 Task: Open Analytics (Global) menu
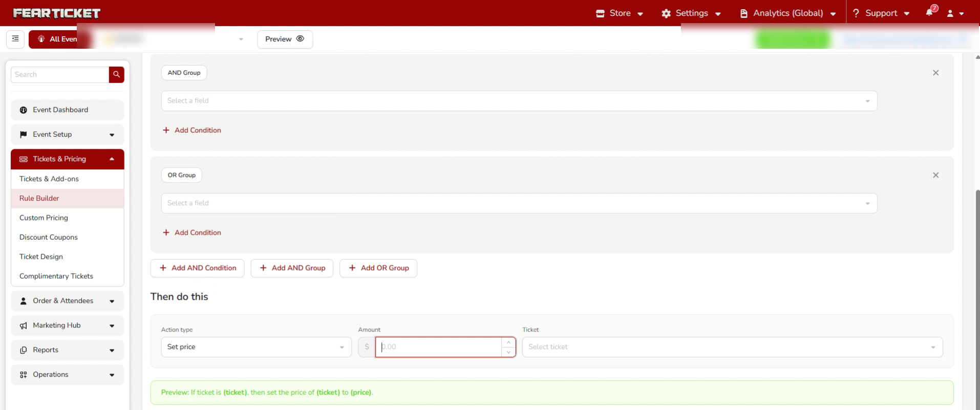pos(788,13)
